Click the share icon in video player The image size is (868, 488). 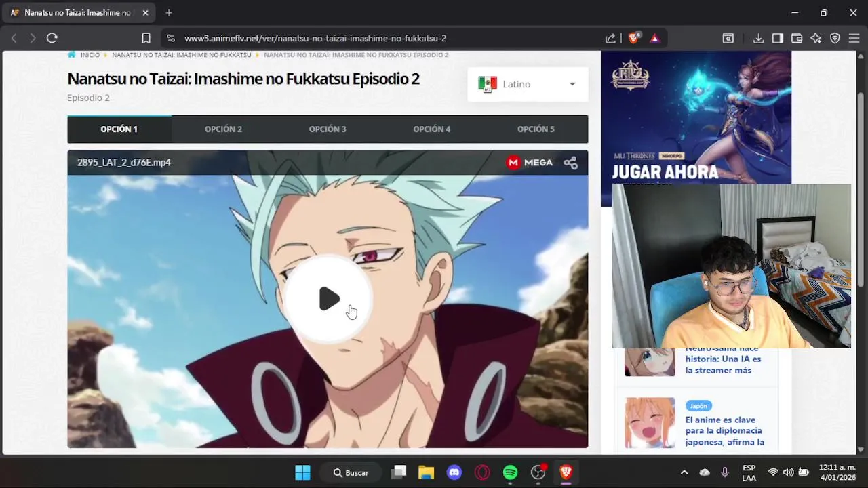tap(571, 163)
